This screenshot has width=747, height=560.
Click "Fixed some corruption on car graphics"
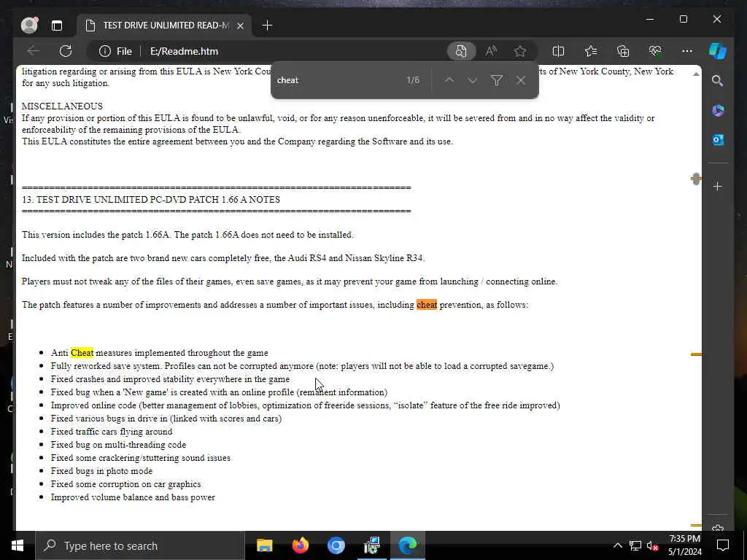coord(125,484)
